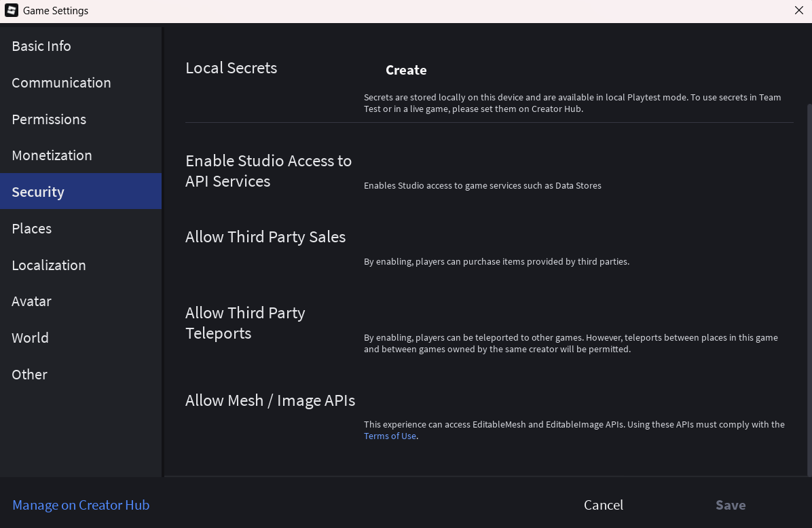
Task: Cancel the game settings changes
Action: pos(604,505)
